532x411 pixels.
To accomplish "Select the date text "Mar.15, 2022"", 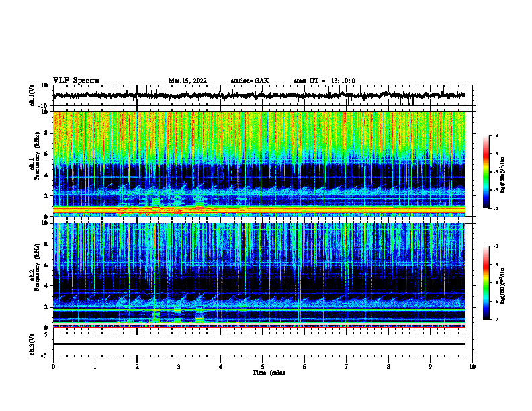I will pos(187,81).
